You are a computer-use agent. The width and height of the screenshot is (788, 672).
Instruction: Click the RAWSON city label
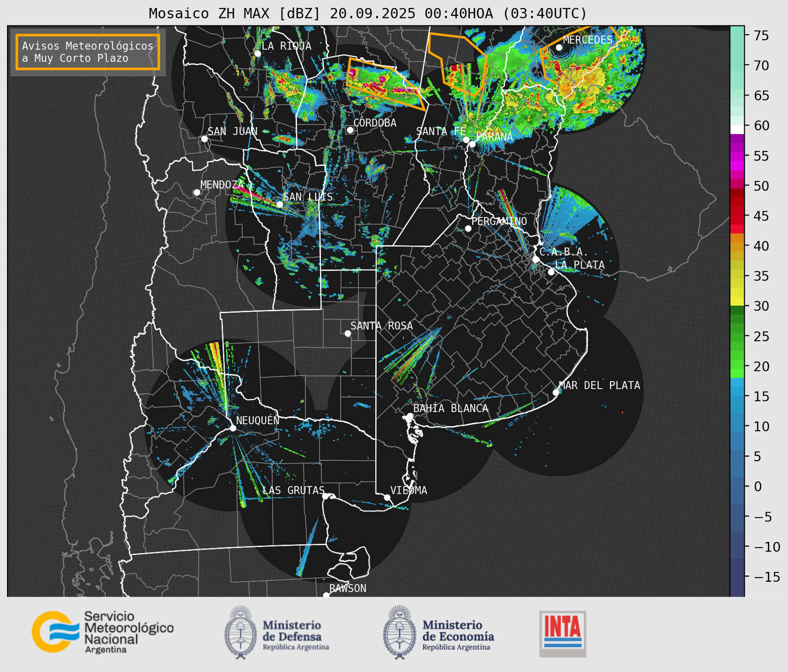[x=348, y=588]
